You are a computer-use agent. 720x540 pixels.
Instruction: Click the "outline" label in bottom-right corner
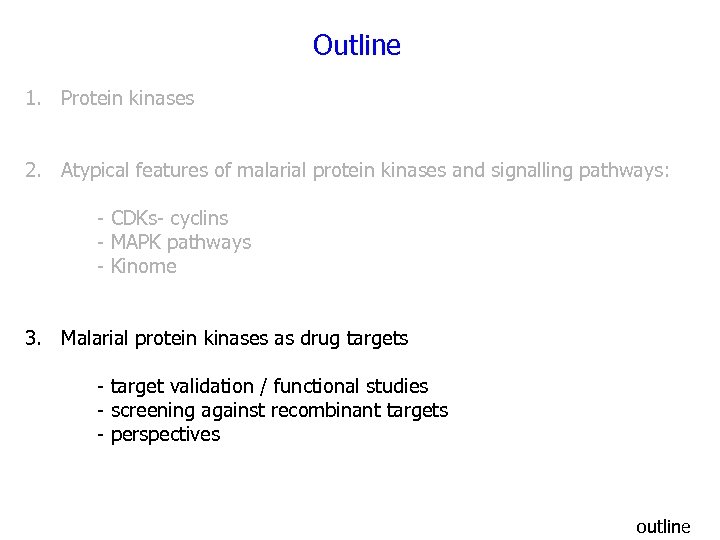pos(663,526)
